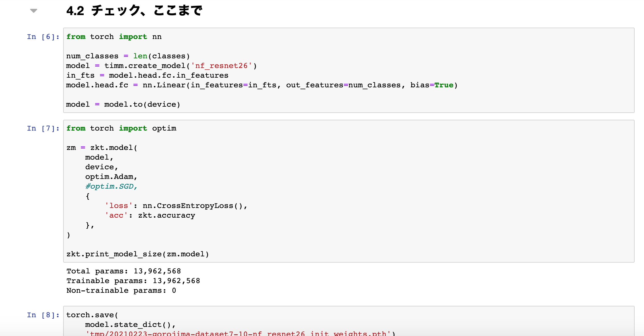Place cursor on model.to(device) line
Image resolution: width=644 pixels, height=336 pixels.
(x=123, y=104)
